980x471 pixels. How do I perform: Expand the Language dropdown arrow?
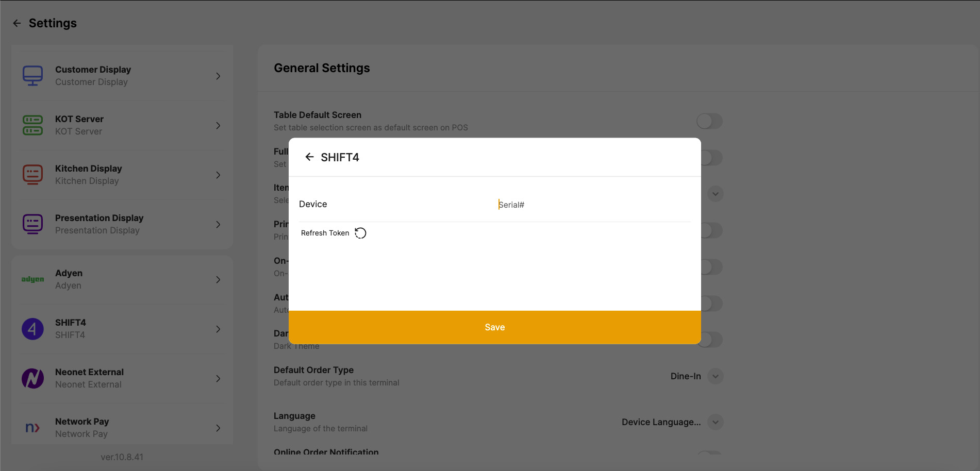coord(716,422)
